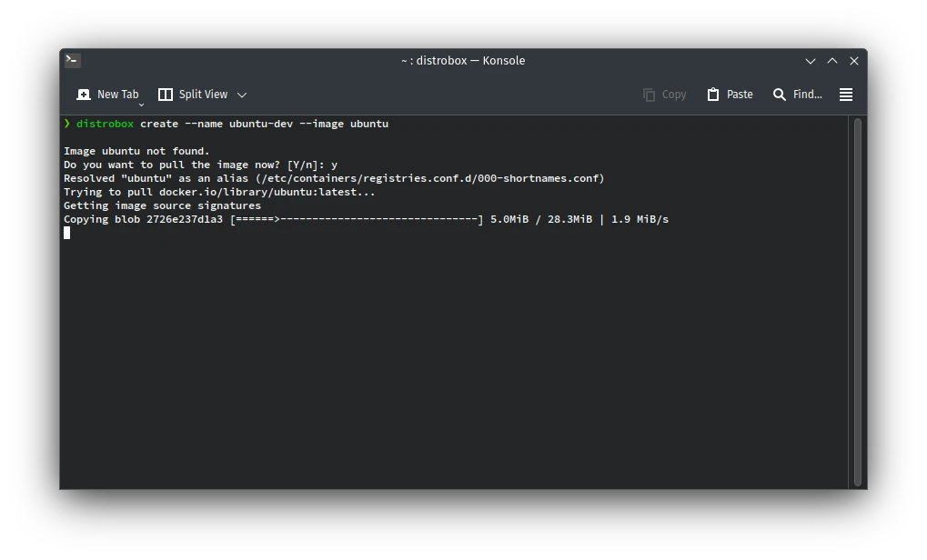
Task: Click the greyed-out Copy icon
Action: point(649,95)
